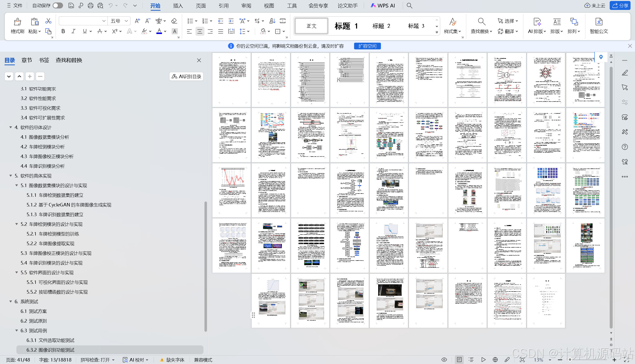This screenshot has height=364, width=635.
Task: Click the Format Painter brush icon
Action: tap(17, 22)
